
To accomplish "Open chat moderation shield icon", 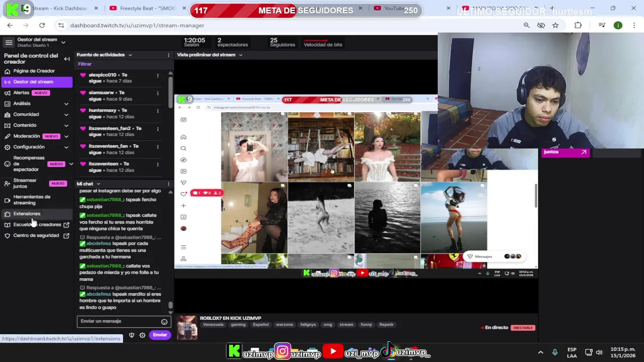I will (x=131, y=335).
